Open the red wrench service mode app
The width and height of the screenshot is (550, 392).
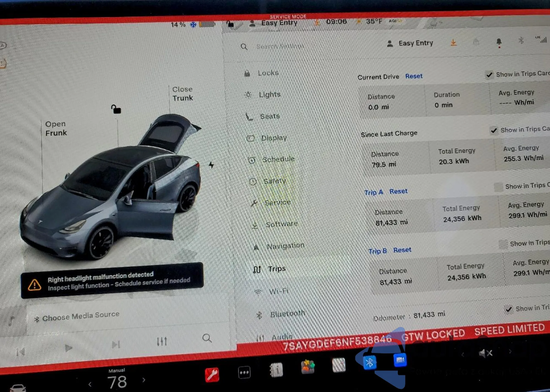click(x=212, y=374)
